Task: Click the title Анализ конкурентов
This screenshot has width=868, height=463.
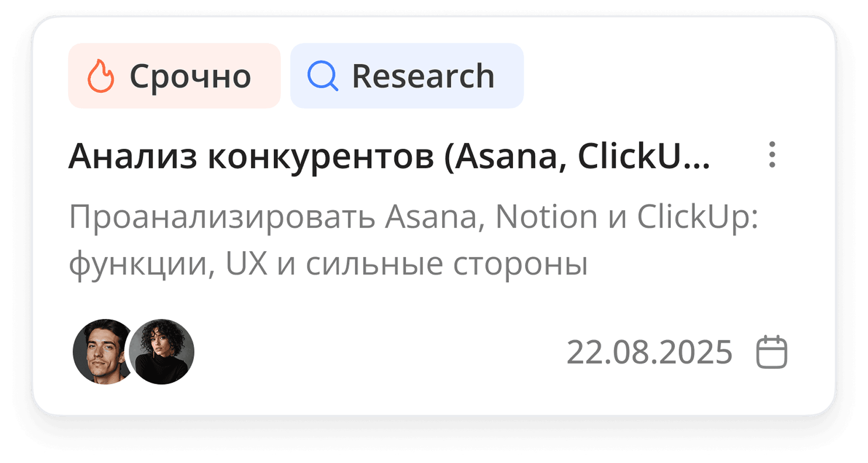Action: point(389,155)
